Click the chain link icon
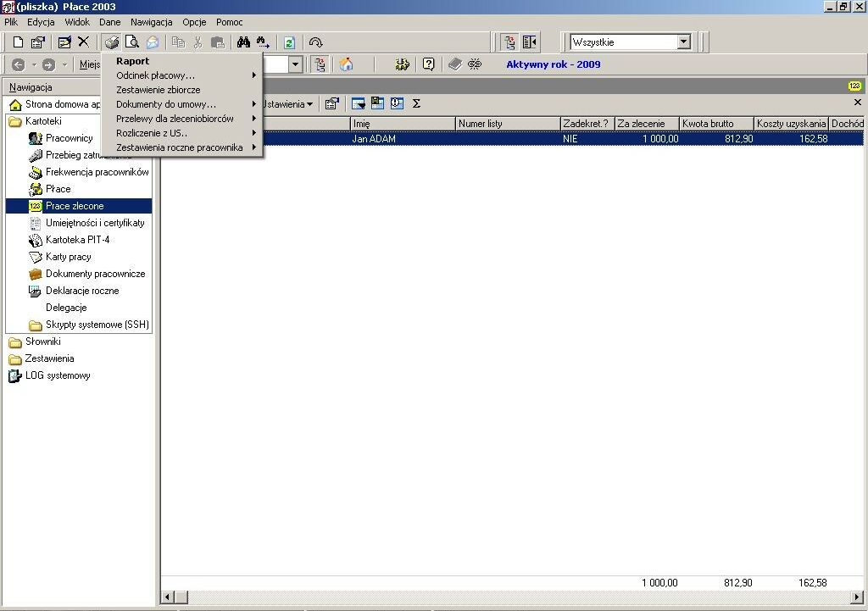Image resolution: width=868 pixels, height=611 pixels. (475, 64)
